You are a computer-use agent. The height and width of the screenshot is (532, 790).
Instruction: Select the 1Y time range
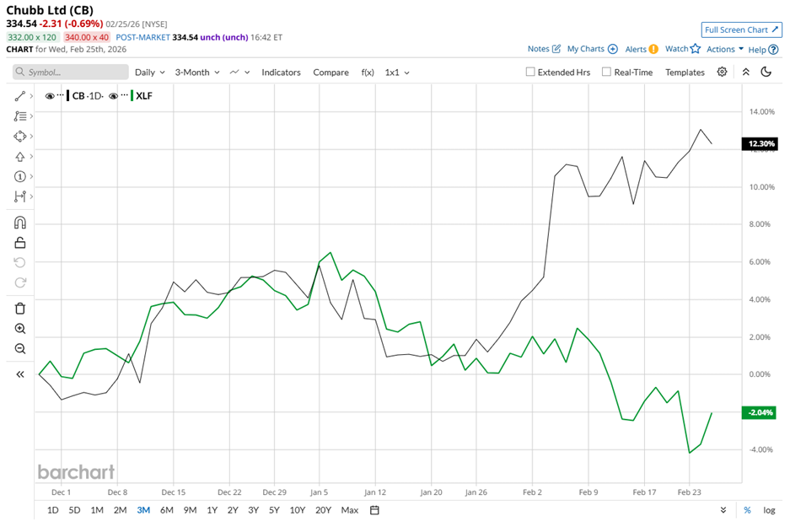pos(212,510)
